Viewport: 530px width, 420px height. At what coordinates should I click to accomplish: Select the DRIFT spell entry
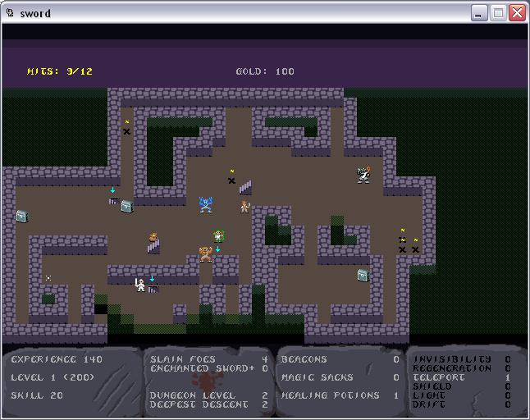point(461,404)
